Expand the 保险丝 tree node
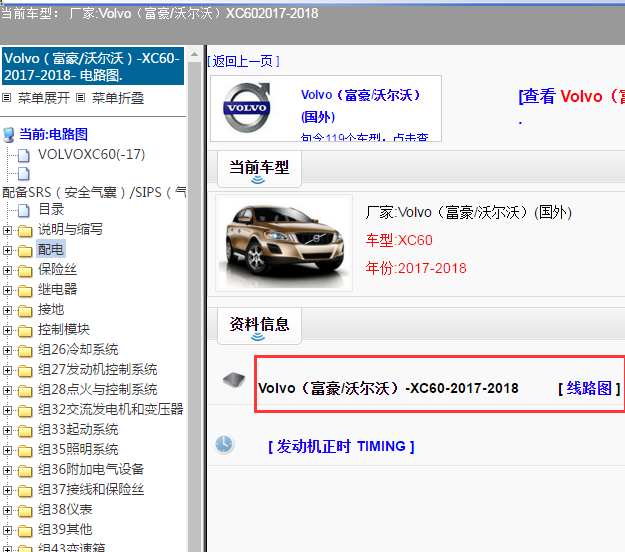The image size is (625, 552). (x=7, y=270)
